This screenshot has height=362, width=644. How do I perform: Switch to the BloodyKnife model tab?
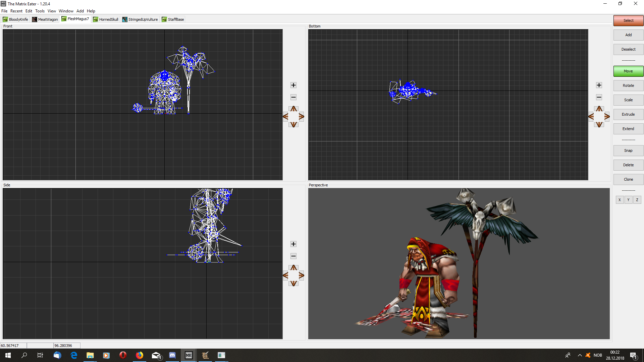tap(15, 19)
